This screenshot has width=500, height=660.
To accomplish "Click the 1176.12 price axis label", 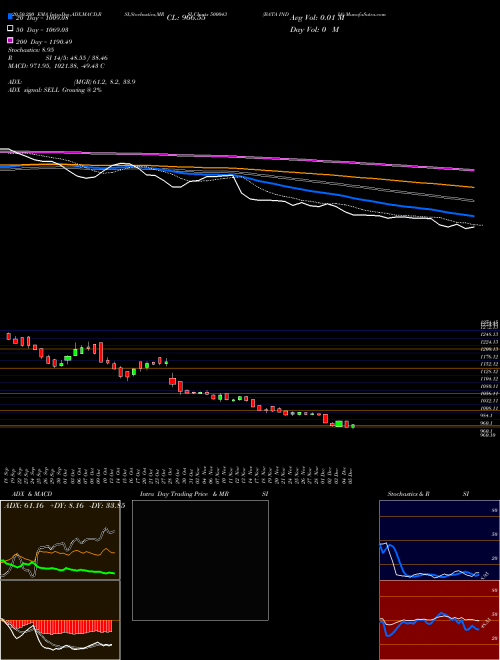I will click(x=489, y=357).
